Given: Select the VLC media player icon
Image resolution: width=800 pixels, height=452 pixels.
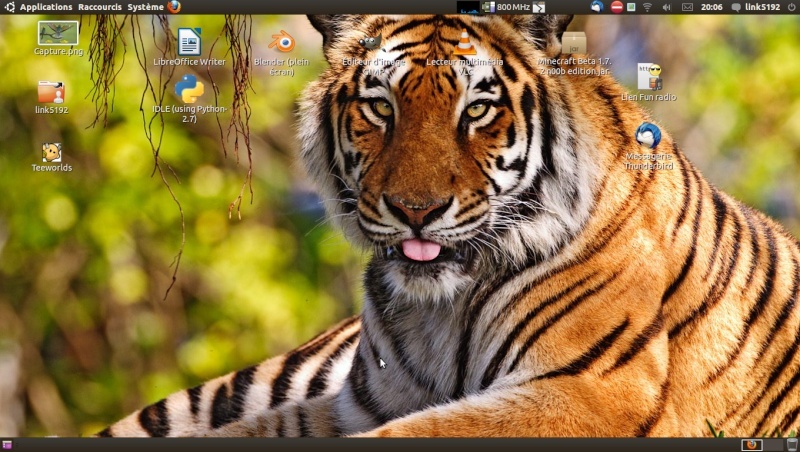Looking at the screenshot, I should coord(464,53).
